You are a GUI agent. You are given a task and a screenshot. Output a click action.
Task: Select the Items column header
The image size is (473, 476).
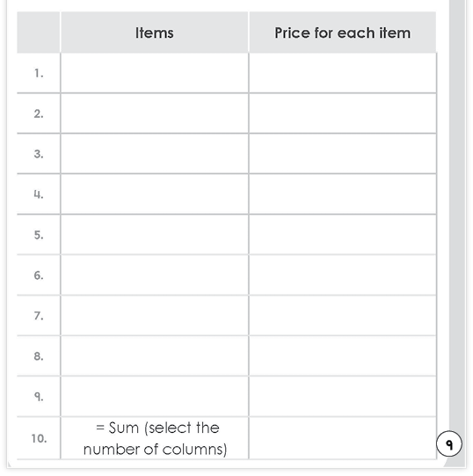pos(155,33)
